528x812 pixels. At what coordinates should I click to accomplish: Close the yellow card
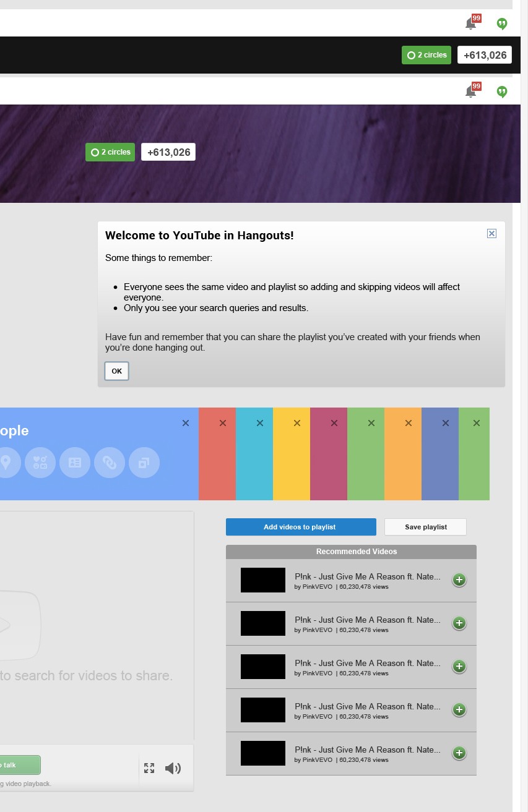[x=297, y=423]
